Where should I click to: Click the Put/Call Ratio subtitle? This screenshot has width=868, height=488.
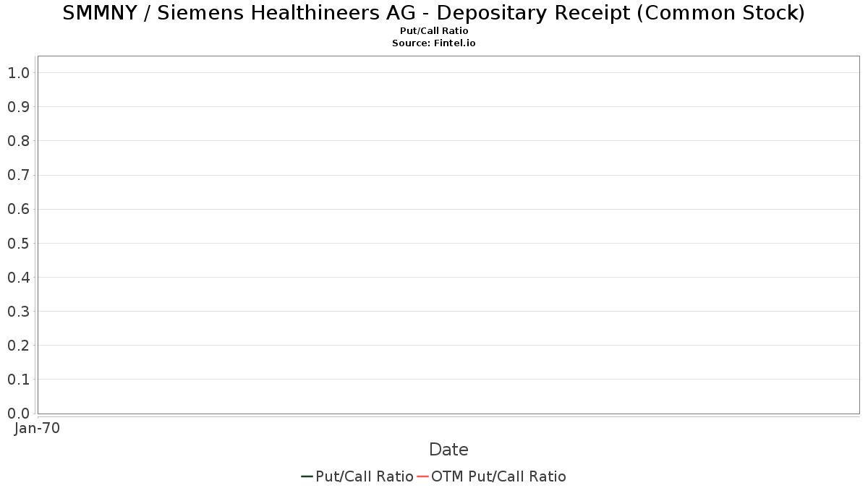[434, 31]
